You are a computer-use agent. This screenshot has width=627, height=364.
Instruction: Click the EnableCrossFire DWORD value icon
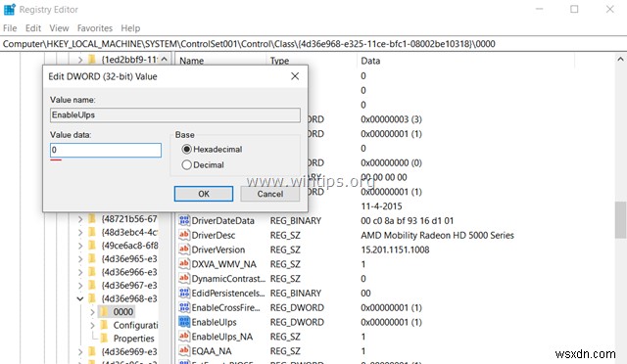pos(184,307)
